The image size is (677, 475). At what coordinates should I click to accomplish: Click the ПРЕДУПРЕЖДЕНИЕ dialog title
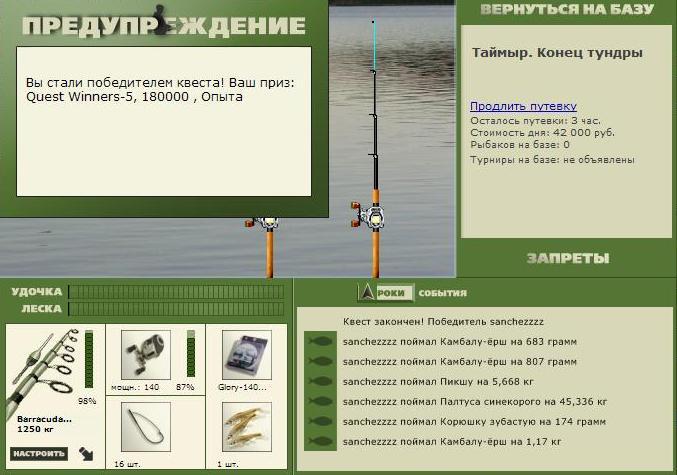click(x=164, y=26)
